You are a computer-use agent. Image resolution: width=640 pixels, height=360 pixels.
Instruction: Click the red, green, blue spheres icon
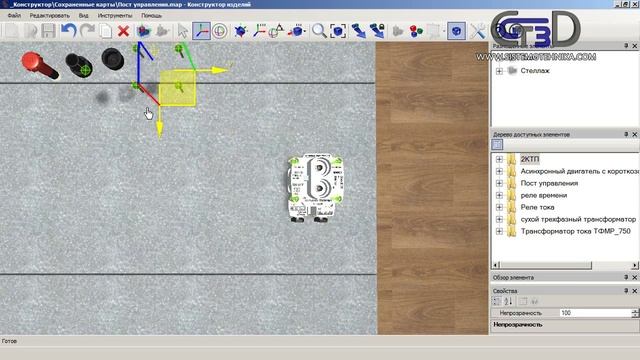pyautogui.click(x=416, y=31)
